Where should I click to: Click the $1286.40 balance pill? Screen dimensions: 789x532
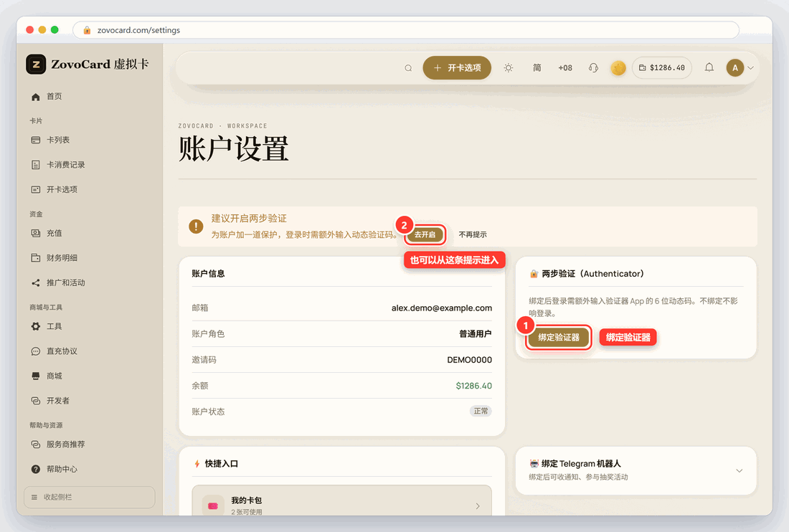[x=662, y=68]
